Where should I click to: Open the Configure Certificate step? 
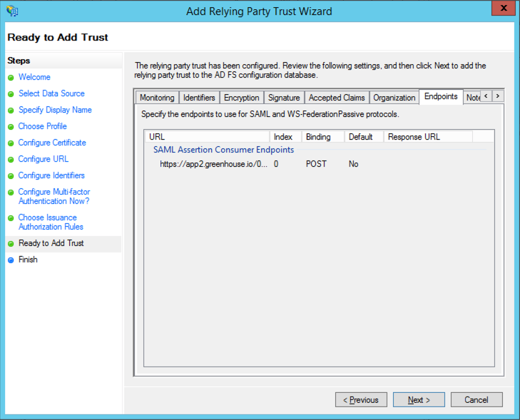tap(52, 143)
